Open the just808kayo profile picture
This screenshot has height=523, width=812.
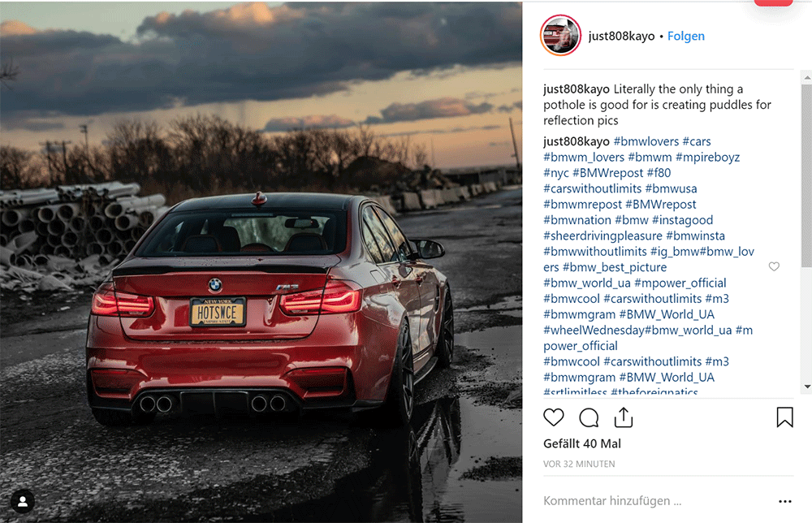click(x=560, y=36)
